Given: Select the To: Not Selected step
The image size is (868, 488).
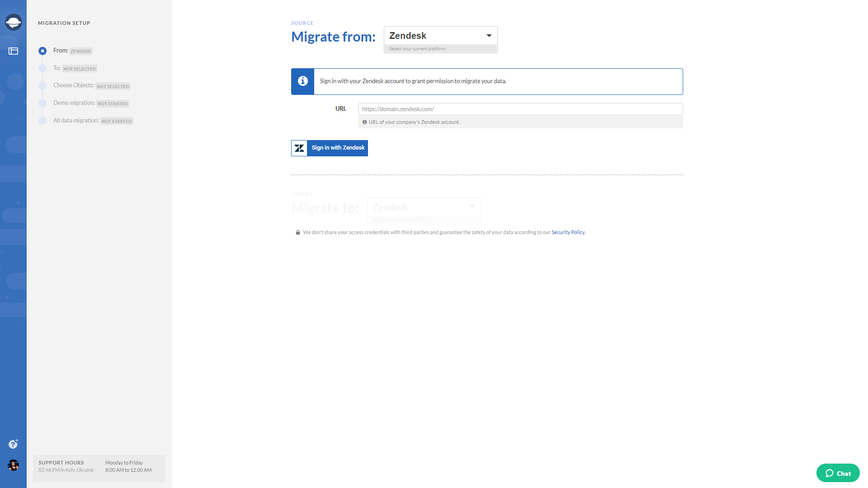Looking at the screenshot, I should click(42, 68).
